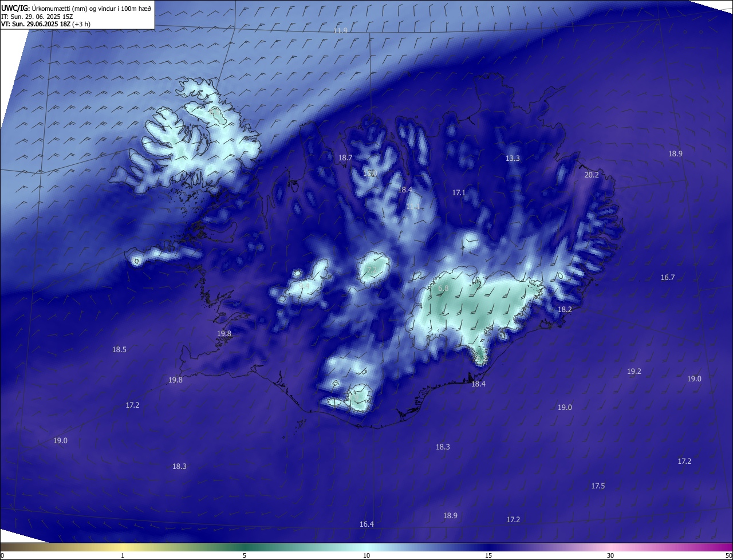Image resolution: width=733 pixels, height=560 pixels.
Task: Click the 11.9 value at top of map
Action: [341, 30]
